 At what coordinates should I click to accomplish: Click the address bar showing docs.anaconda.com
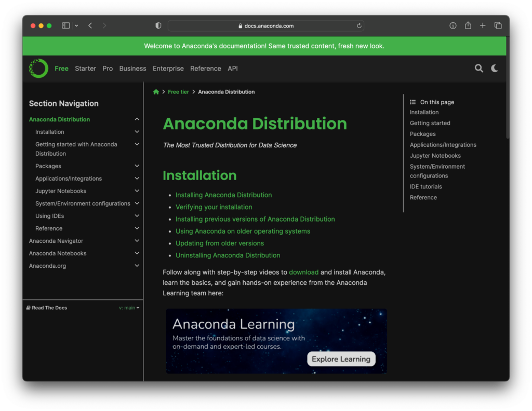(266, 26)
